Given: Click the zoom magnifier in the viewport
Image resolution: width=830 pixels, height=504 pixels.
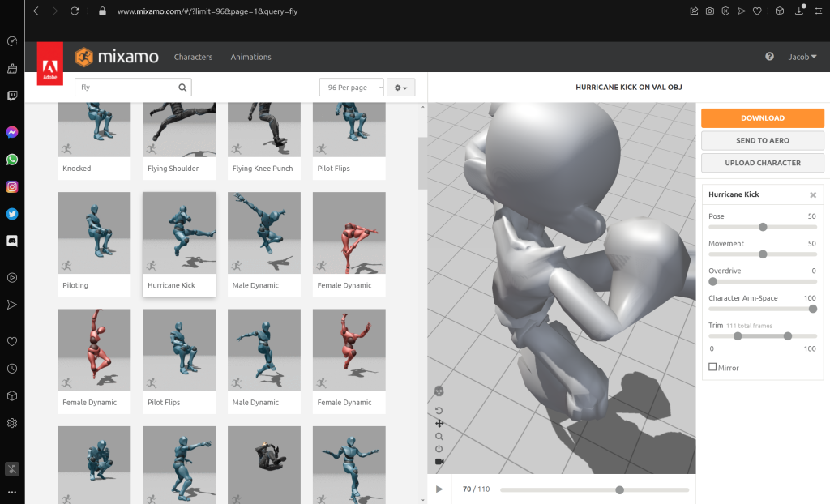Looking at the screenshot, I should 439,436.
